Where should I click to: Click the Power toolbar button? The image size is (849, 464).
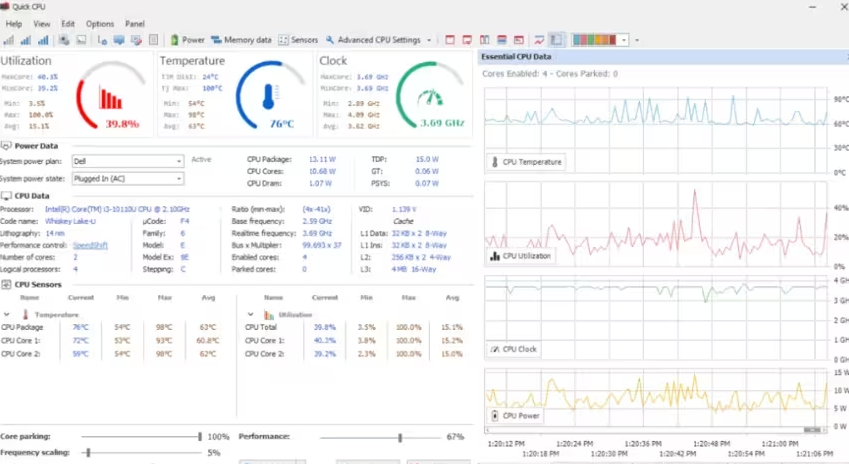click(187, 40)
